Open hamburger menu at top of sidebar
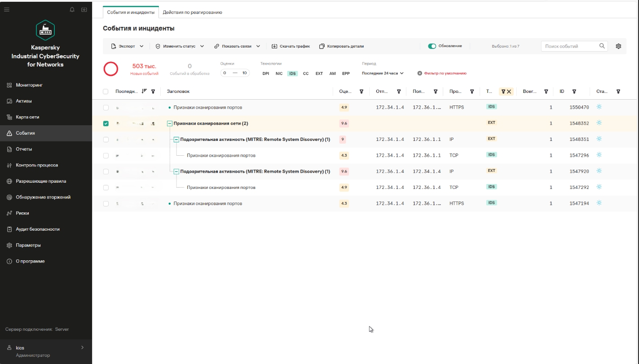 click(7, 9)
